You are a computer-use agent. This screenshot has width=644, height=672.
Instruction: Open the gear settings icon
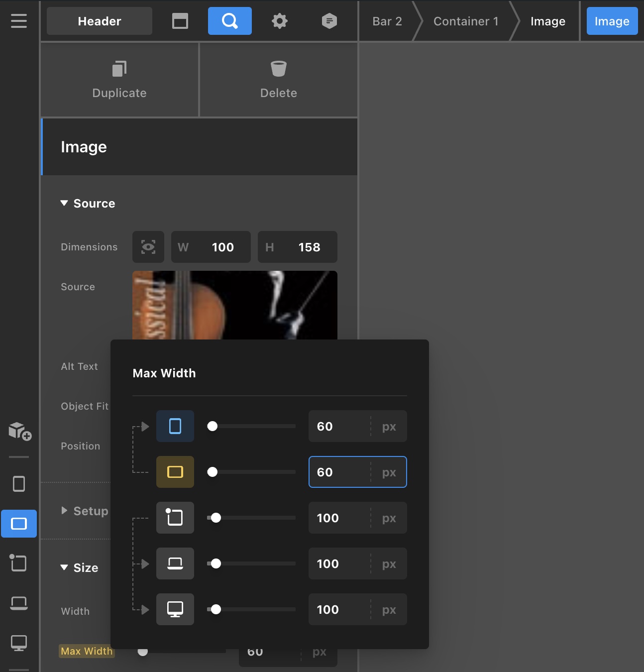pos(280,21)
